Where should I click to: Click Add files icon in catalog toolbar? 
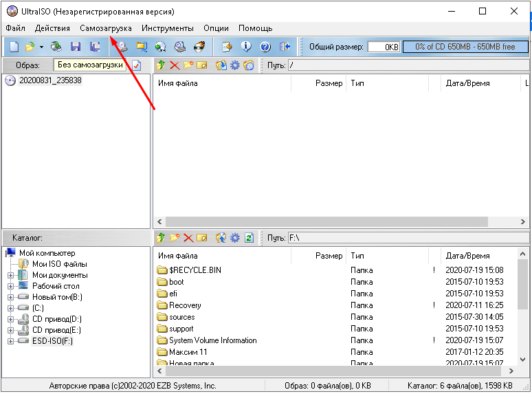(x=221, y=238)
